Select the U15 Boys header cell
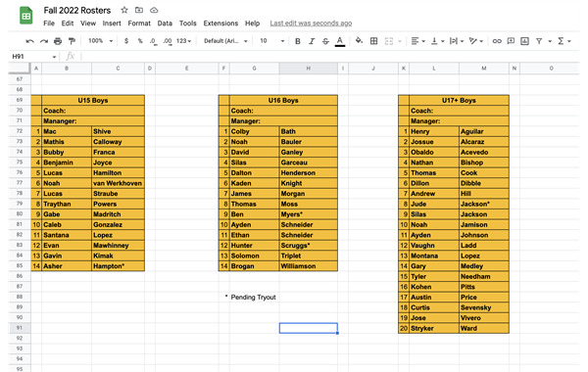The width and height of the screenshot is (588, 372). point(93,101)
